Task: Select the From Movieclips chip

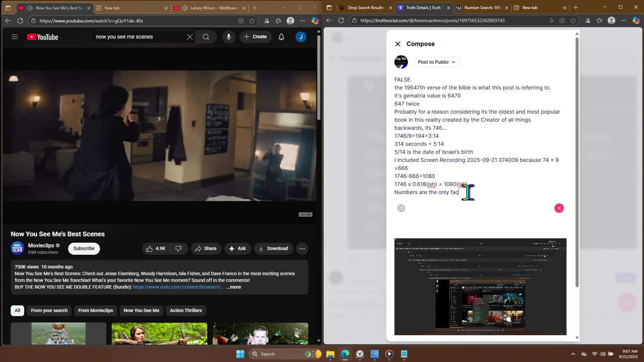Action: tap(96, 310)
